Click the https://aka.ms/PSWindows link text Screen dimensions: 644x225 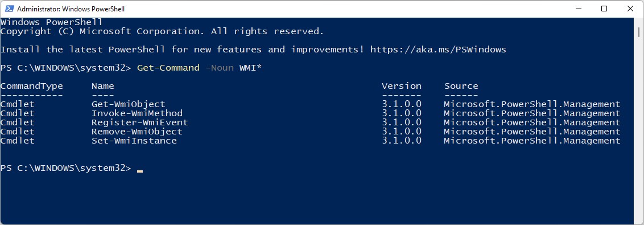[x=438, y=50]
